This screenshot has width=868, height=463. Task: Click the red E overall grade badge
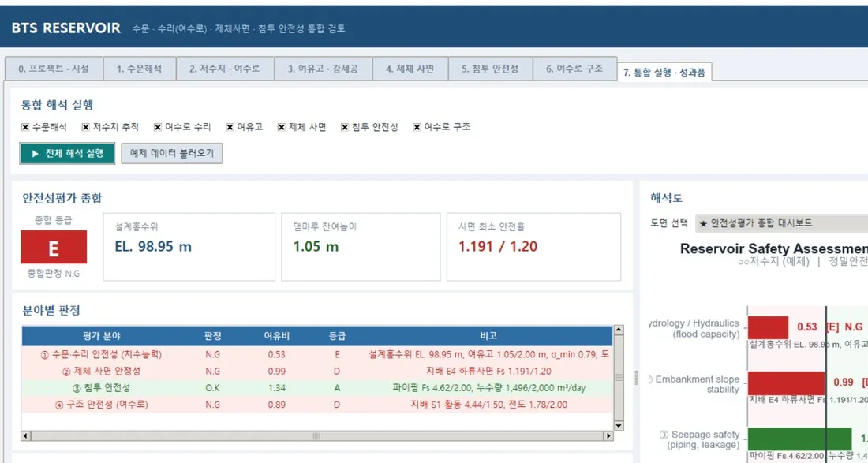(54, 247)
